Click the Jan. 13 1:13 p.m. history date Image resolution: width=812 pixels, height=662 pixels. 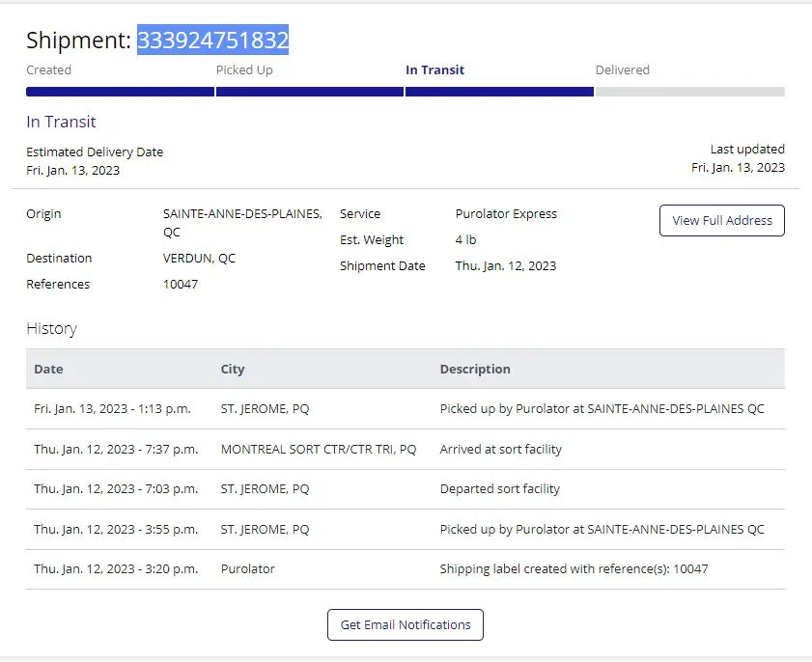112,409
